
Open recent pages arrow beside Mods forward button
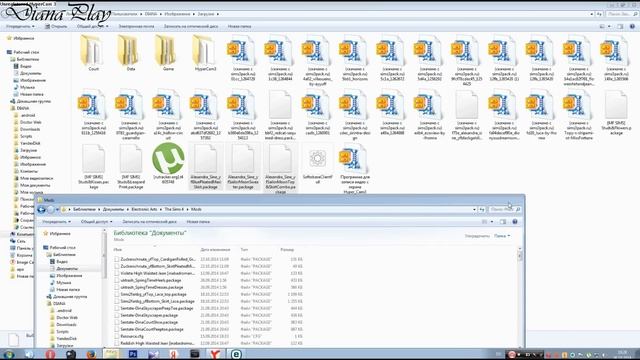click(x=57, y=209)
